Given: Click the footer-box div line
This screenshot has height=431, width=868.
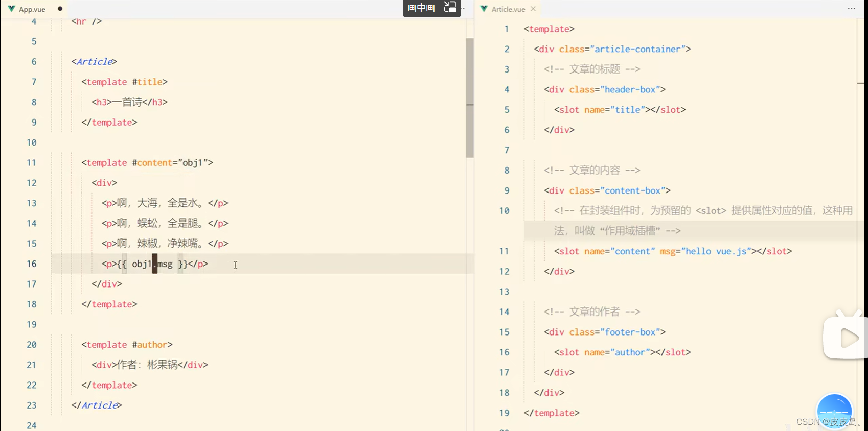Looking at the screenshot, I should (x=605, y=332).
